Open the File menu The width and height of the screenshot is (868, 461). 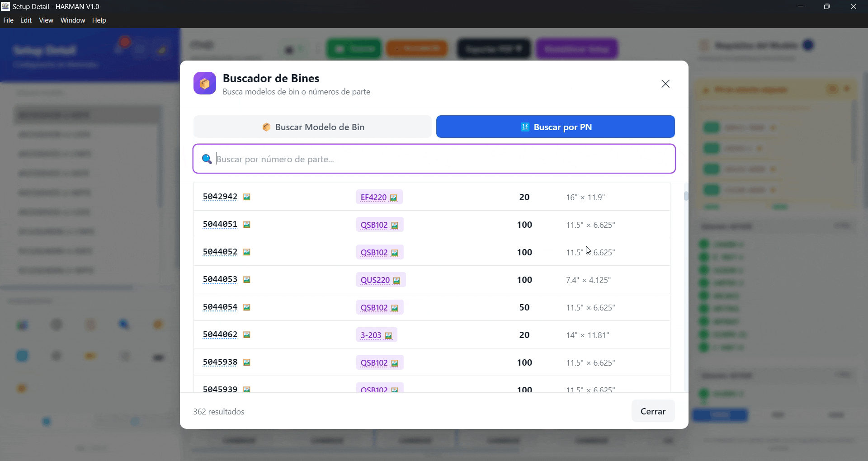click(x=8, y=20)
